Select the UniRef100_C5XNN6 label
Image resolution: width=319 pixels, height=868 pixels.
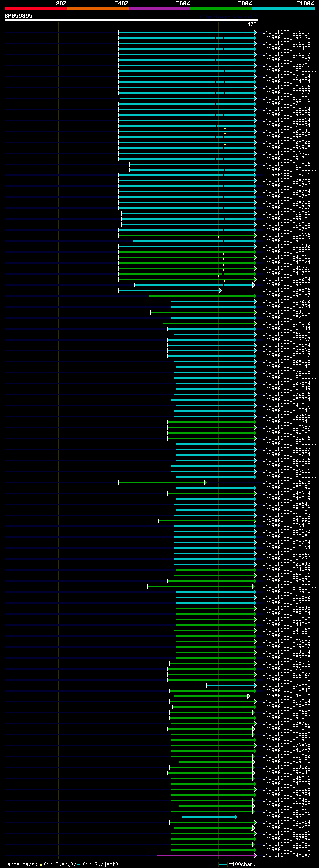point(286,235)
